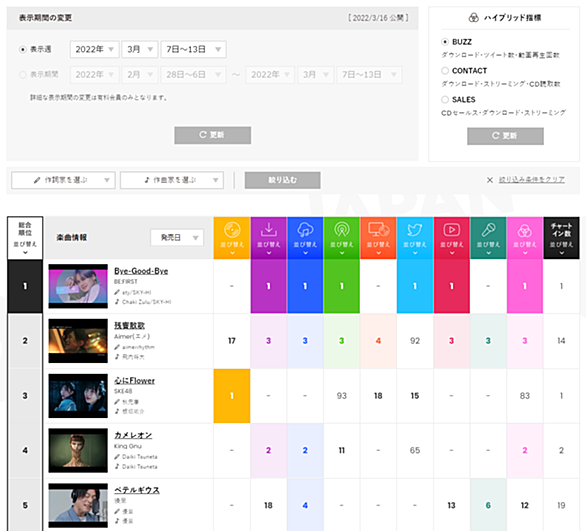Screen dimensions: 586x531
Task: Sort by the orange CD sales icon column
Action: (x=232, y=238)
